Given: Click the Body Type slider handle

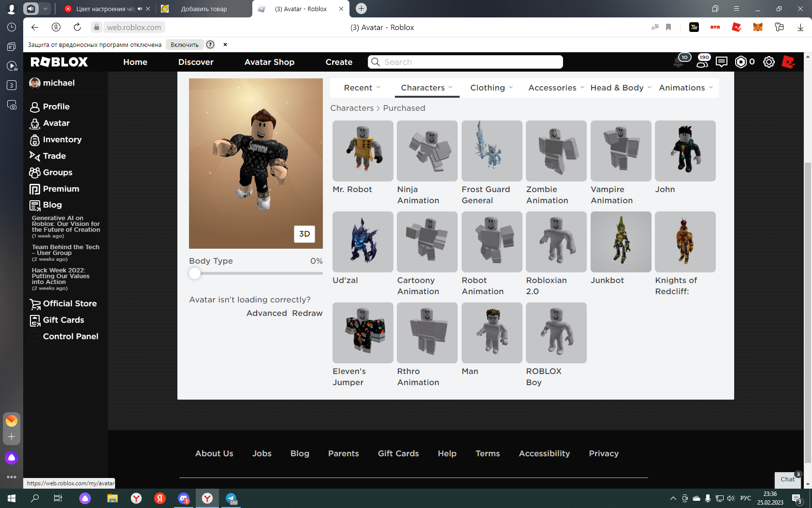Looking at the screenshot, I should (195, 273).
